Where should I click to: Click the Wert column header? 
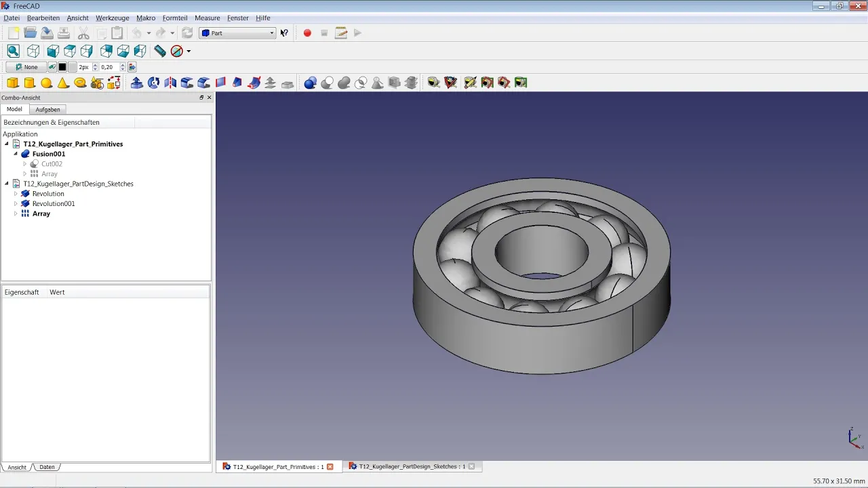click(57, 292)
